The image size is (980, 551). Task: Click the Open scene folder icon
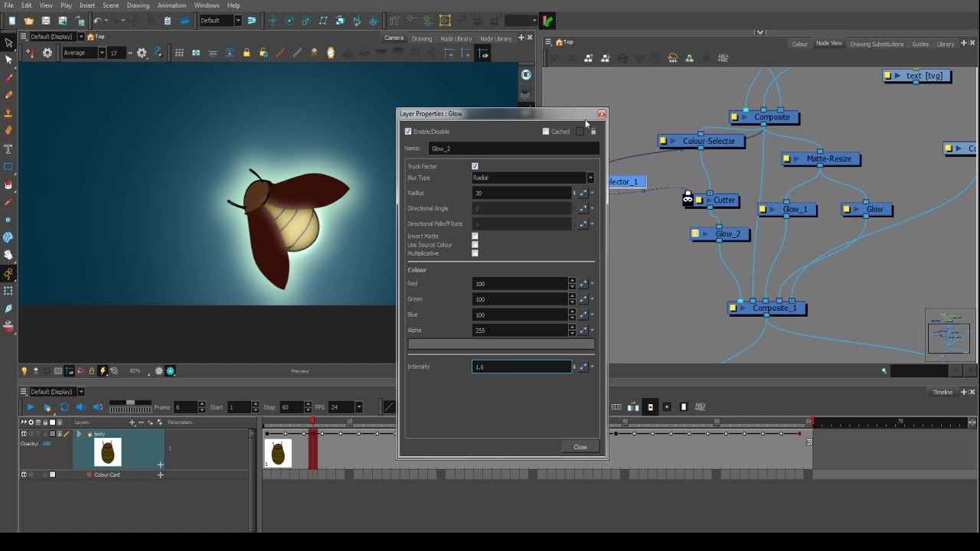[28, 21]
